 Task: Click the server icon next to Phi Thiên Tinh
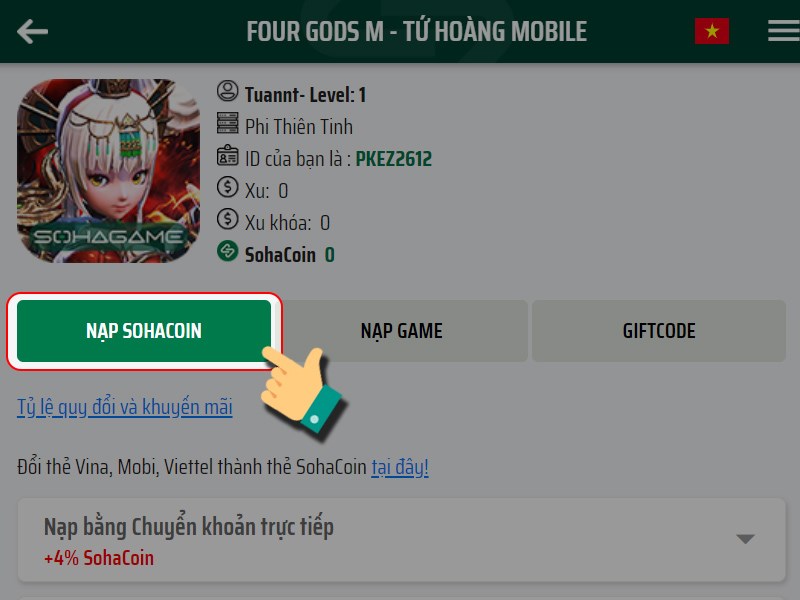pyautogui.click(x=228, y=123)
